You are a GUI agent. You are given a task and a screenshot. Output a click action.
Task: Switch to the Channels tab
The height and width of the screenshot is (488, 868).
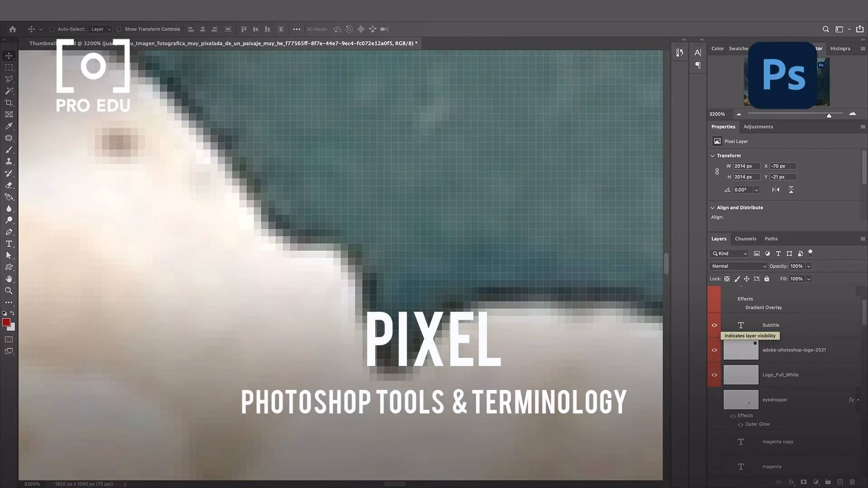point(745,239)
